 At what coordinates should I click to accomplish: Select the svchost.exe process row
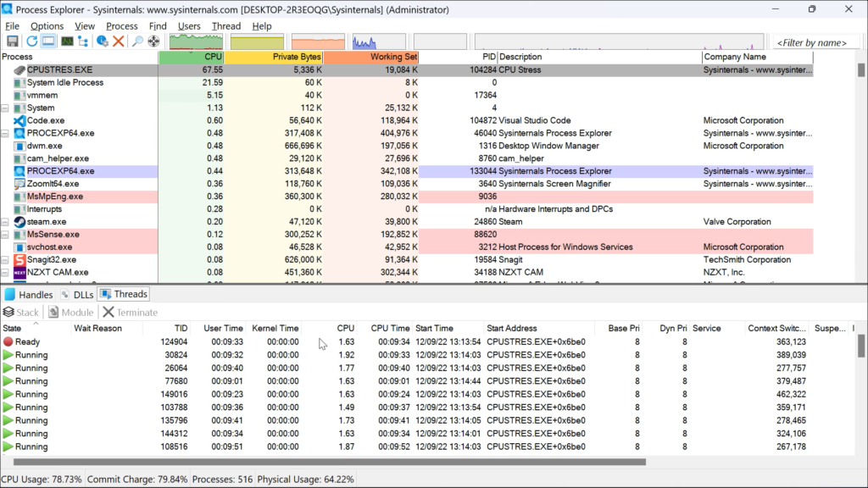point(406,247)
